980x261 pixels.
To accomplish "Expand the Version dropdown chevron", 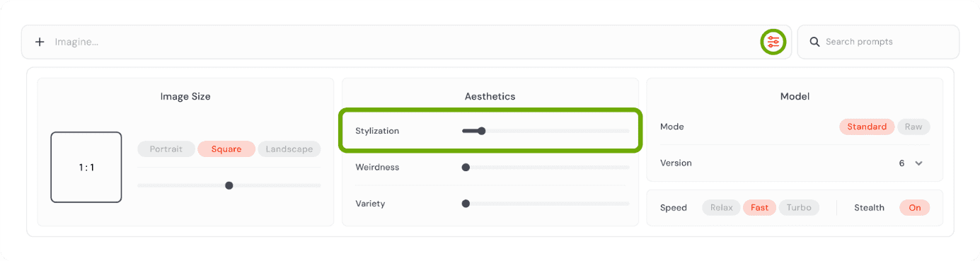I will 918,163.
